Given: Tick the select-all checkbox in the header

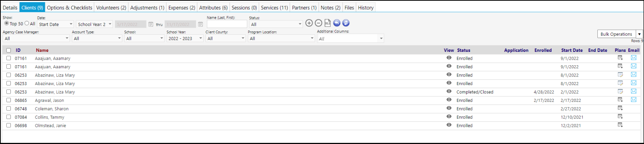Looking at the screenshot, I should point(9,50).
